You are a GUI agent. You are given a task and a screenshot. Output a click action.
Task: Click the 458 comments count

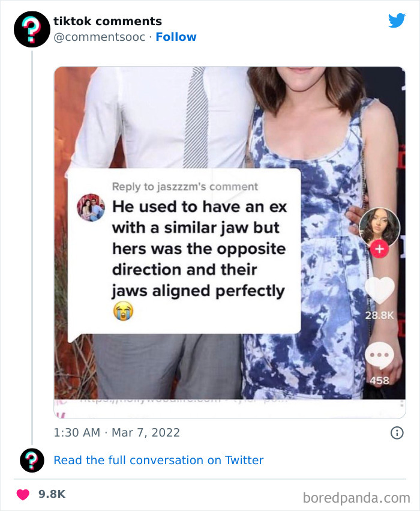(379, 380)
